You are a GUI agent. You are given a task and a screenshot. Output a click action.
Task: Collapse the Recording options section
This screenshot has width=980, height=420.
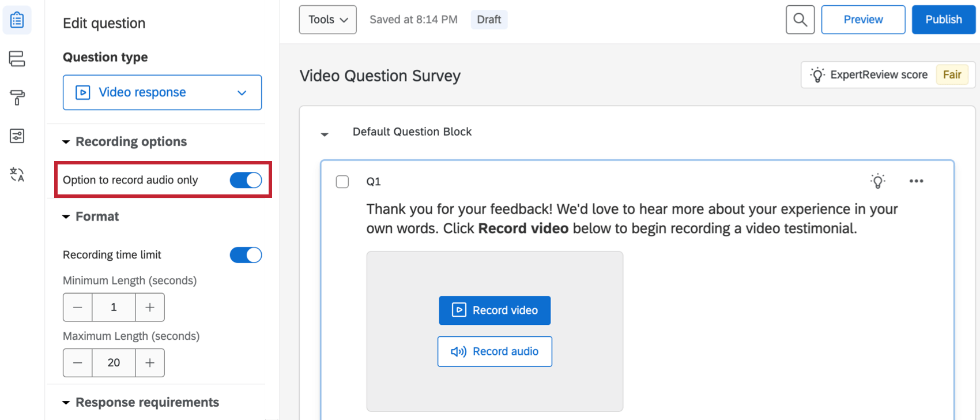[66, 142]
